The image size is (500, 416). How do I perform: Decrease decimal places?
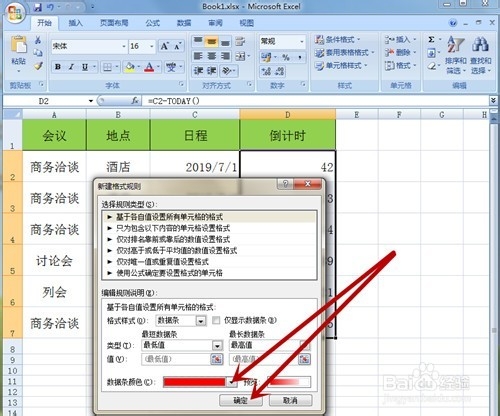279,71
